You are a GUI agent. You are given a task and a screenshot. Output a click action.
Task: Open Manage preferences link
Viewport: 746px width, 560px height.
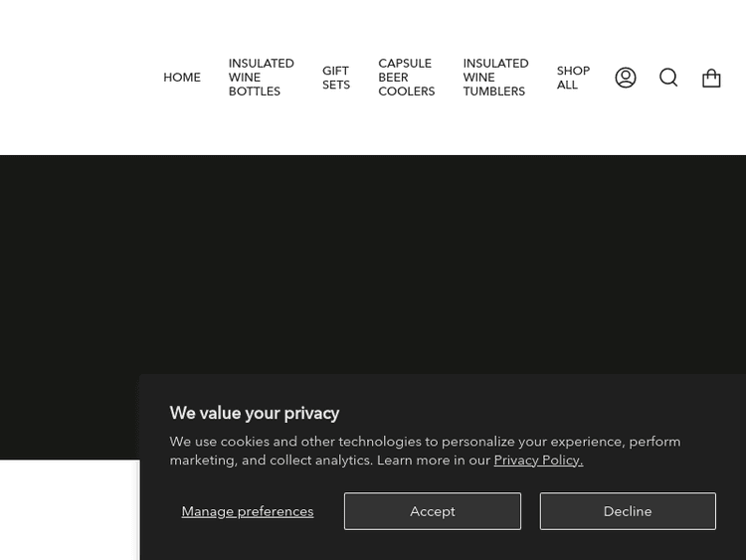pos(248,511)
